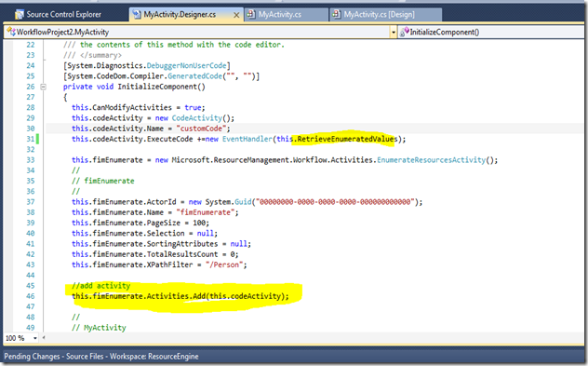The width and height of the screenshot is (588, 366).
Task: Click on the "fimEnumerate" string on line 38
Action: pos(206,212)
